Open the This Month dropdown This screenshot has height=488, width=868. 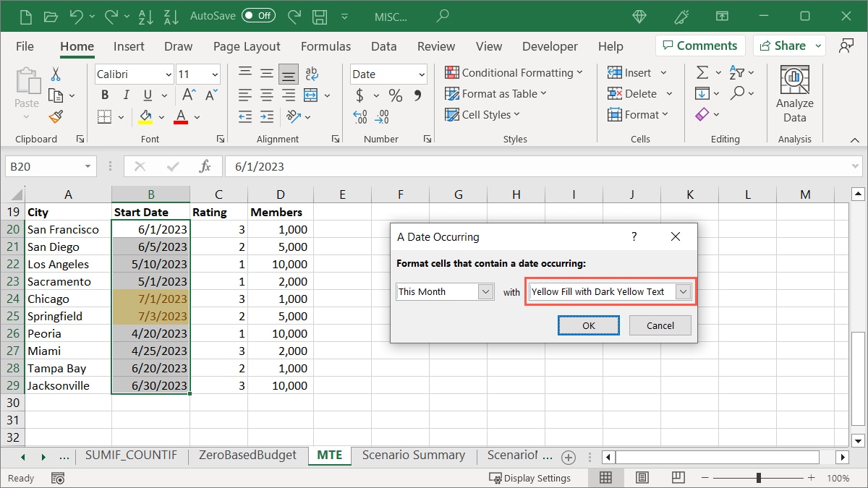(485, 291)
